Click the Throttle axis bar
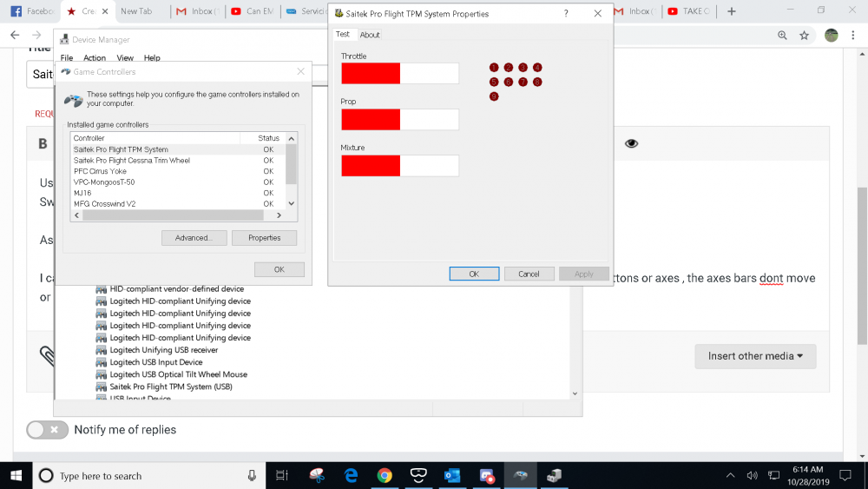 (x=399, y=73)
